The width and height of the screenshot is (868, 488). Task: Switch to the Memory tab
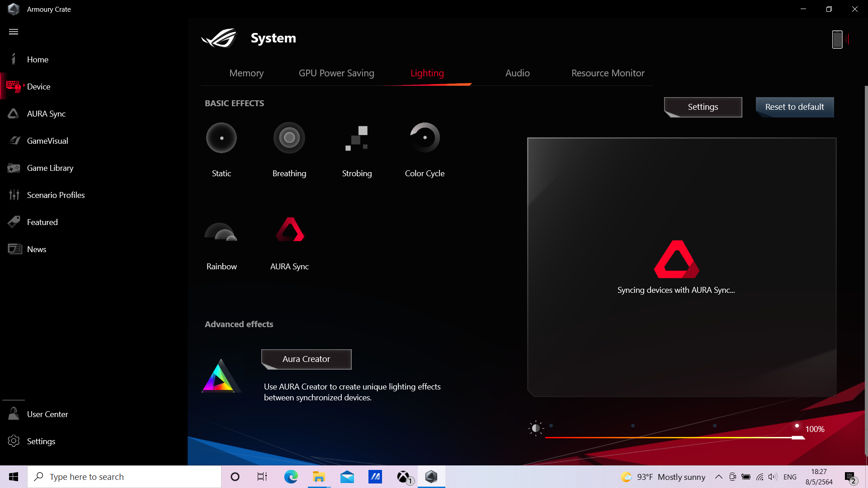[x=246, y=73]
